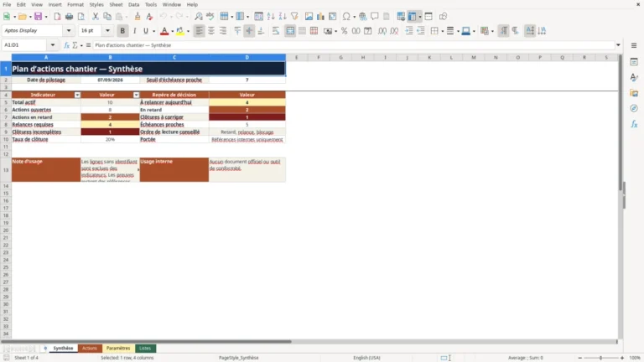Click the formula input line
Screen dimensions: 644x362
click(x=353, y=45)
